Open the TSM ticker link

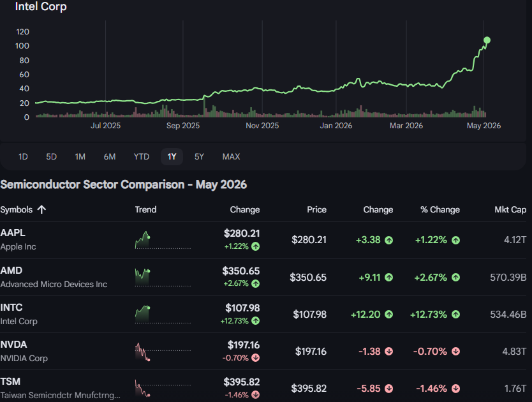pos(10,382)
